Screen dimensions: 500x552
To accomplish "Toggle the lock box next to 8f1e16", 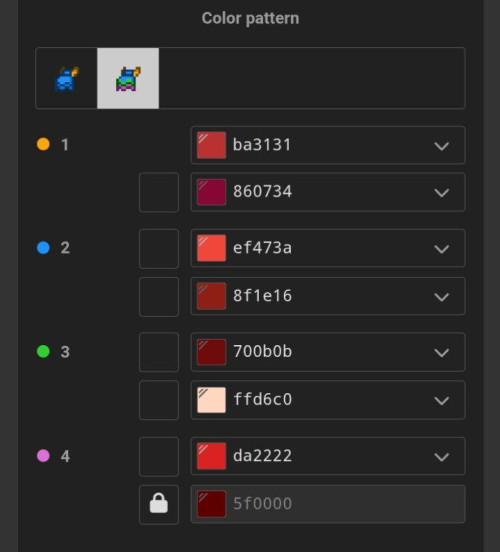I will pyautogui.click(x=159, y=297).
